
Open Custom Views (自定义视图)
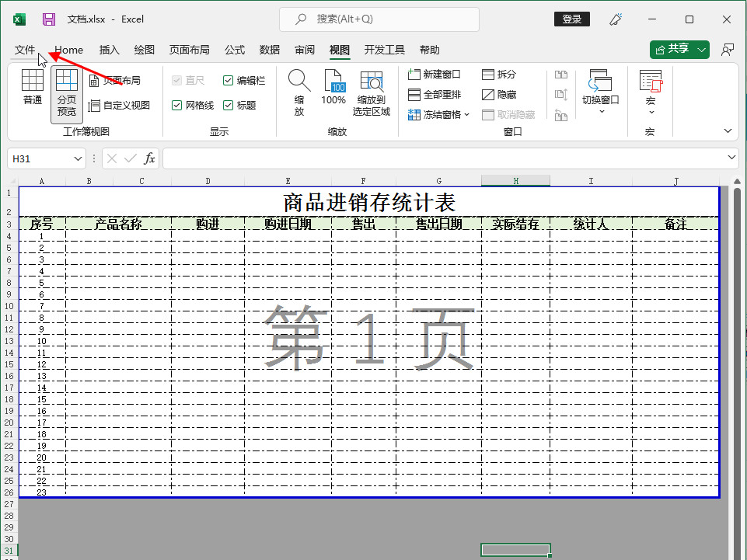coord(120,105)
